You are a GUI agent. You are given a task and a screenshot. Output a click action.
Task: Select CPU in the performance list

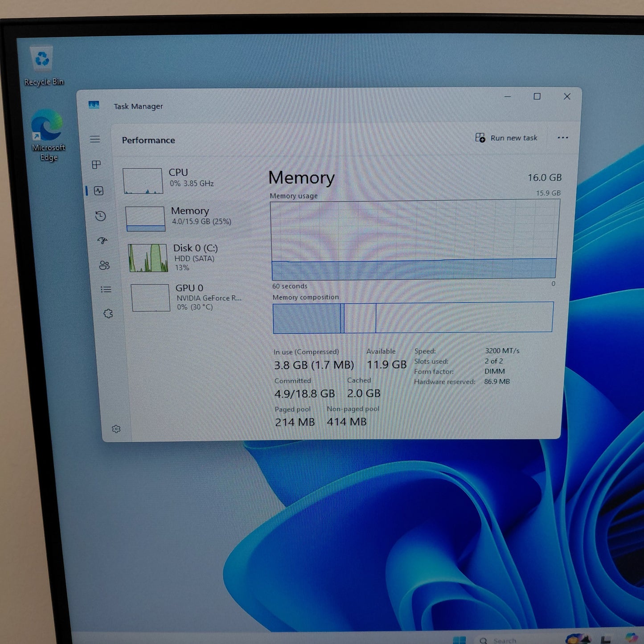click(178, 178)
